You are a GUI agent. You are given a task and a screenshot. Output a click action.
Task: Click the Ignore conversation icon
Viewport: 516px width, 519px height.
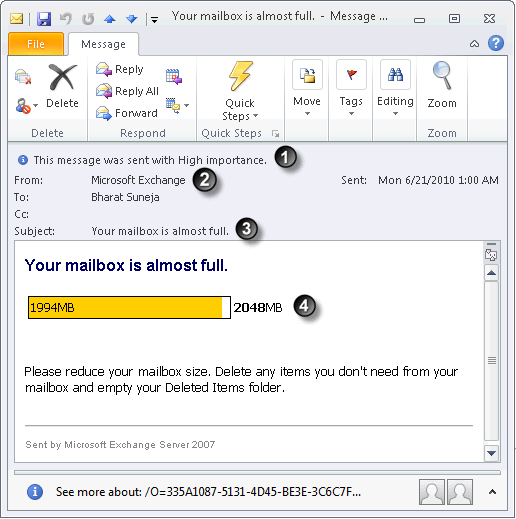(23, 77)
